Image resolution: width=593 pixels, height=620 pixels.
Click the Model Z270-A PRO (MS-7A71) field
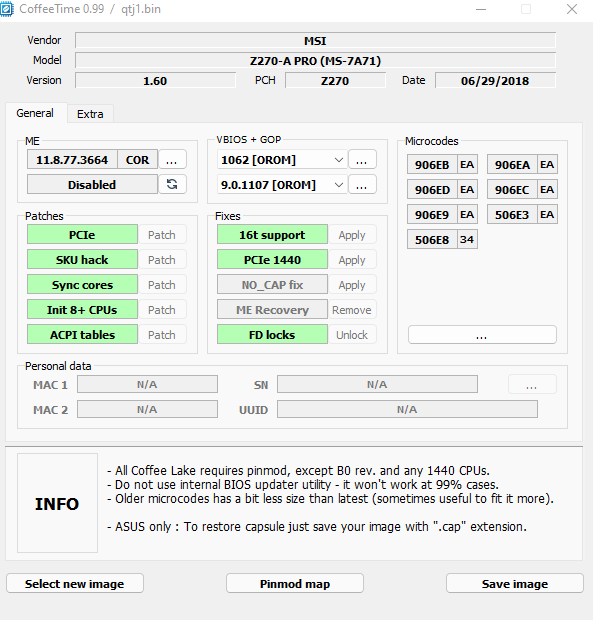click(x=315, y=60)
